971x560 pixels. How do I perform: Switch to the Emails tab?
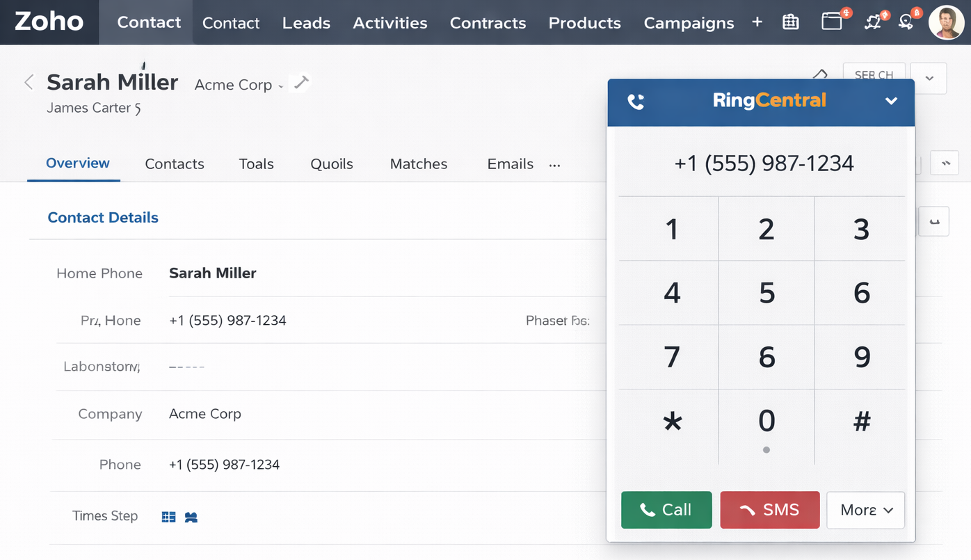510,164
